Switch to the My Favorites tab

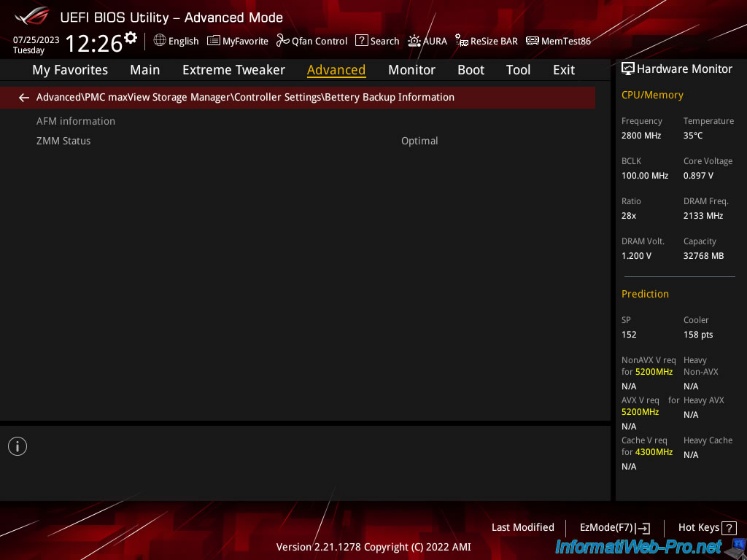coord(70,70)
